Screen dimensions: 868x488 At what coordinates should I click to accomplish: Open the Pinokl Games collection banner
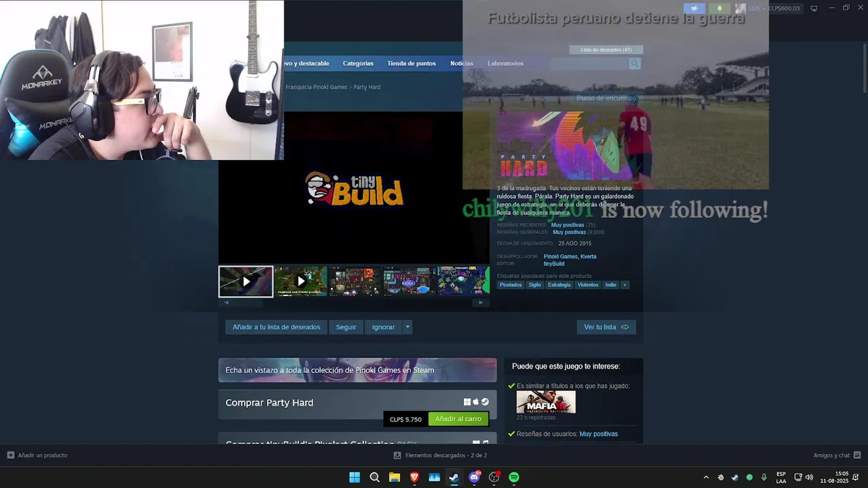[357, 370]
